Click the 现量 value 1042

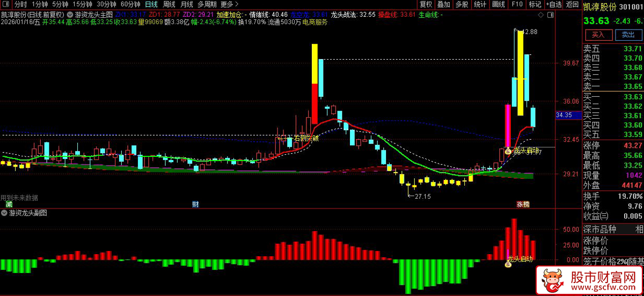(x=634, y=175)
